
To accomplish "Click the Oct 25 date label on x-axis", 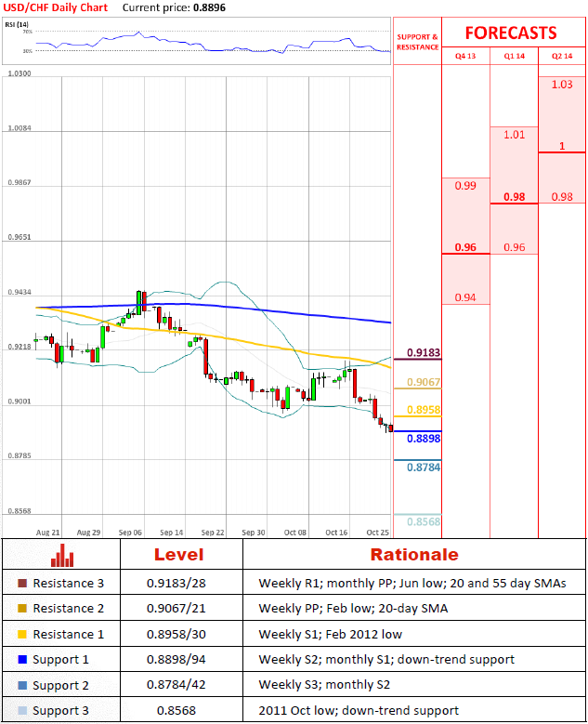I will pyautogui.click(x=377, y=533).
